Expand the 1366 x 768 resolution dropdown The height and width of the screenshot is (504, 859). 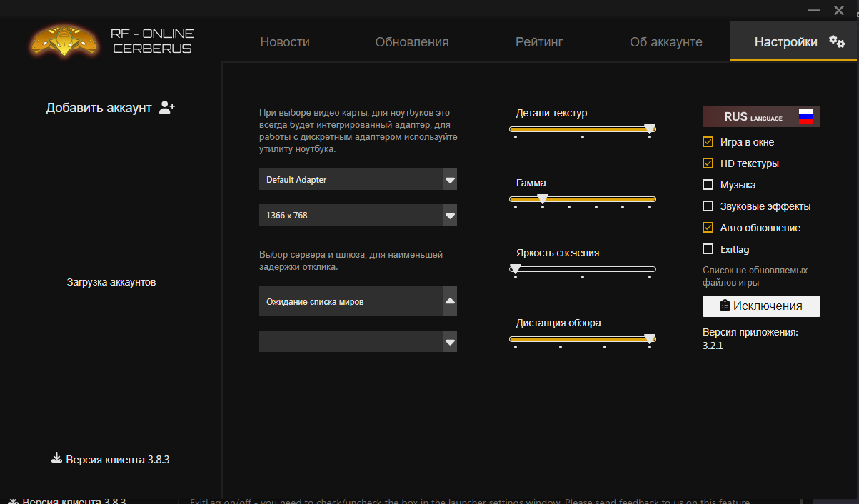pyautogui.click(x=358, y=215)
